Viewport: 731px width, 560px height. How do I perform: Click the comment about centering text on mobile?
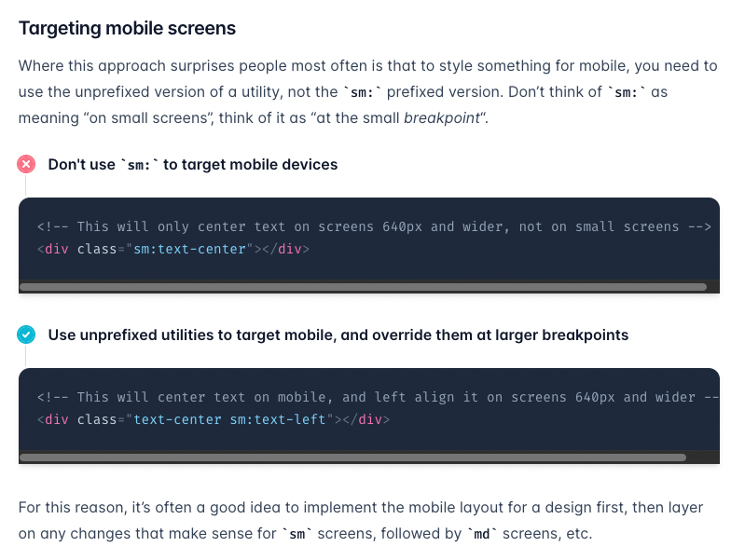click(x=379, y=397)
